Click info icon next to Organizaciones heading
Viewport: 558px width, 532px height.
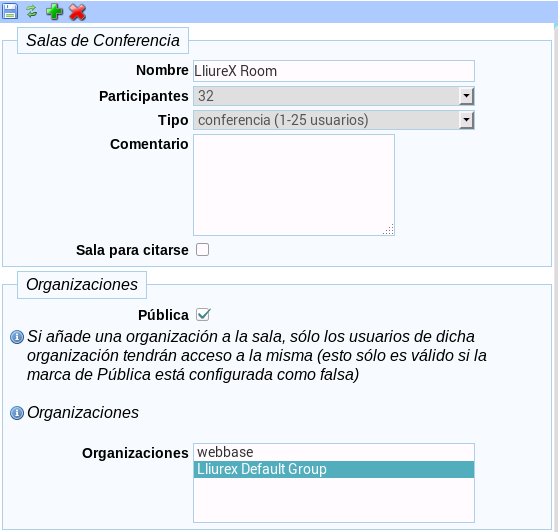[17, 413]
